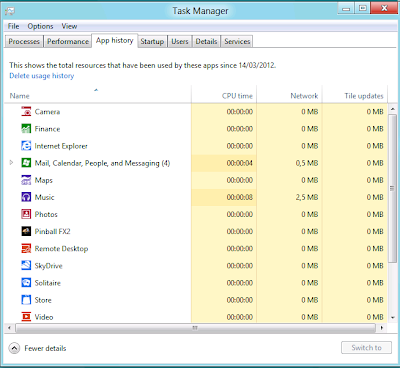This screenshot has height=368, width=400.
Task: Switch to the Processes tab
Action: pos(24,42)
